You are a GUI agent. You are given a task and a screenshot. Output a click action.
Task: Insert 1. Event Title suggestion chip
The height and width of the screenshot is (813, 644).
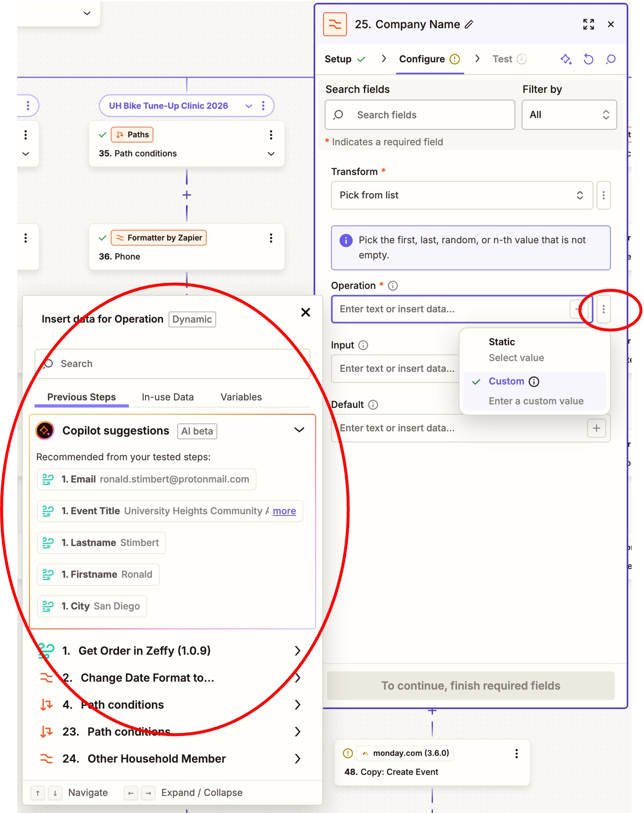point(169,511)
